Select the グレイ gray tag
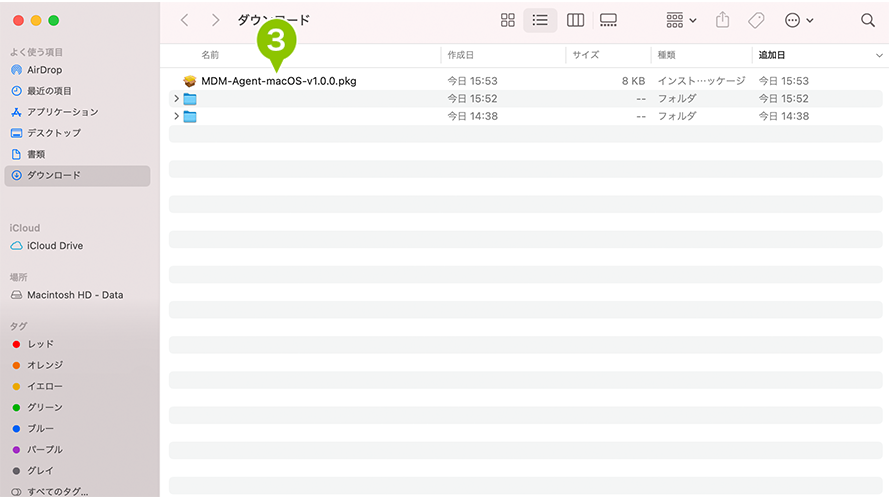 pos(78,471)
